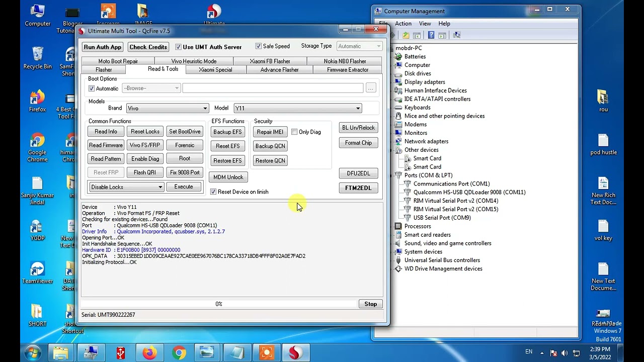644x362 pixels.
Task: Open Windows Explorer from taskbar
Action: (61, 353)
